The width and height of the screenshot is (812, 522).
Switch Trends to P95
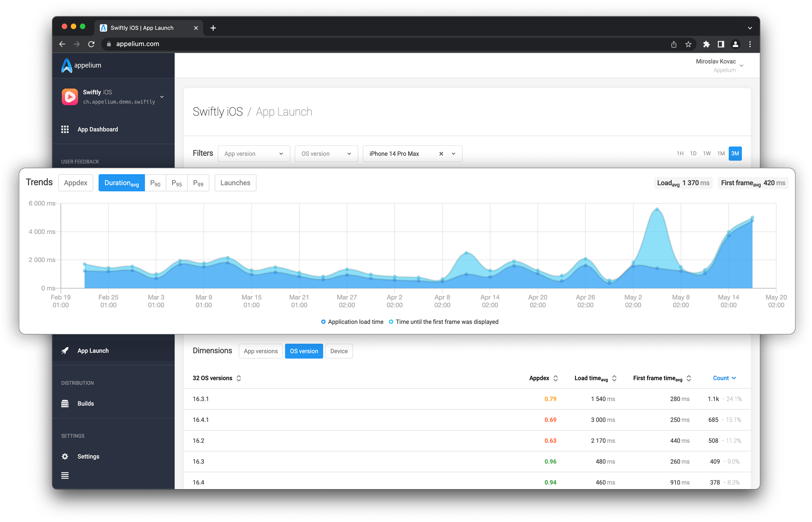(x=177, y=183)
